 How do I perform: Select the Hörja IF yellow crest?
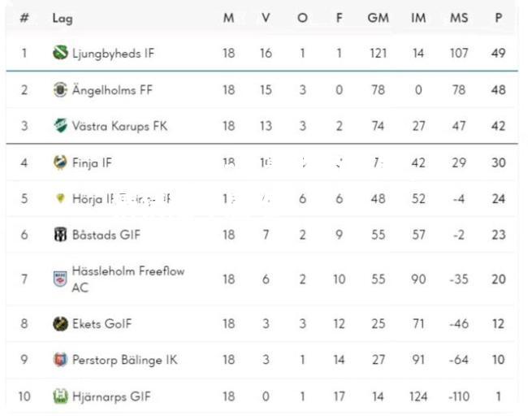coord(60,198)
